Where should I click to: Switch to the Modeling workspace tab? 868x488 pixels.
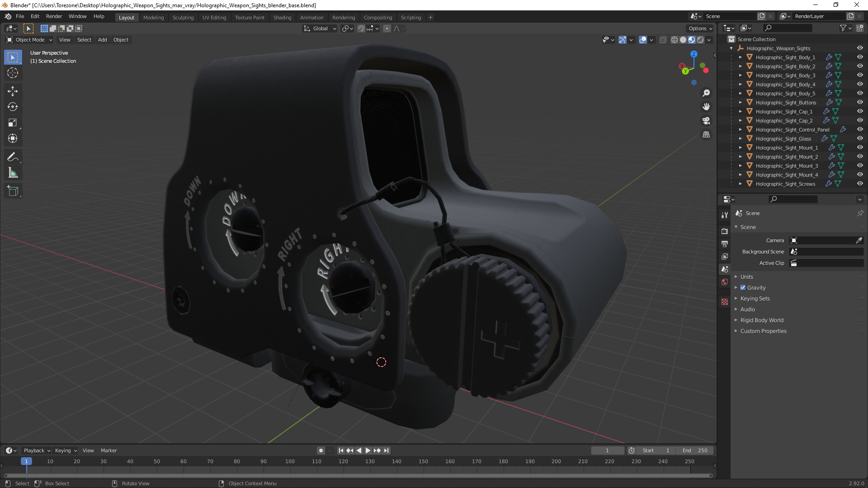pos(153,18)
